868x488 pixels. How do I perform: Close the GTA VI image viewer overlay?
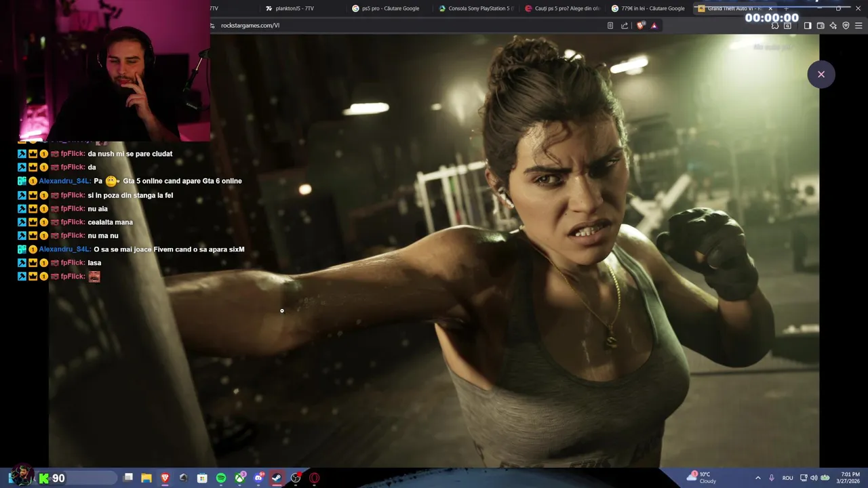pyautogui.click(x=821, y=75)
